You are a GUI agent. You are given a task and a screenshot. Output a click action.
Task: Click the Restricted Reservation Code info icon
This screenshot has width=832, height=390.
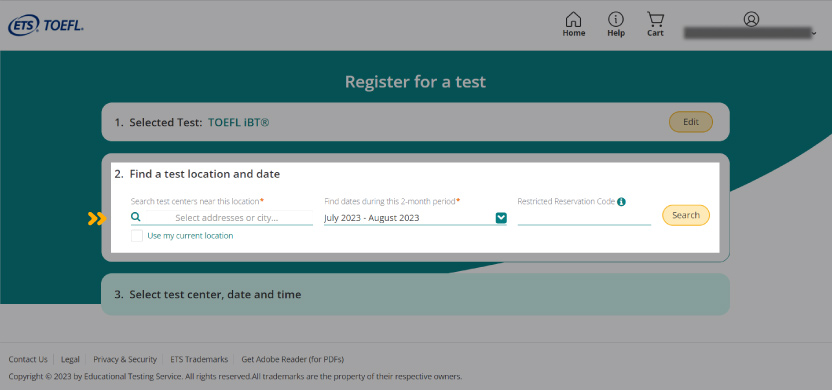tap(621, 202)
